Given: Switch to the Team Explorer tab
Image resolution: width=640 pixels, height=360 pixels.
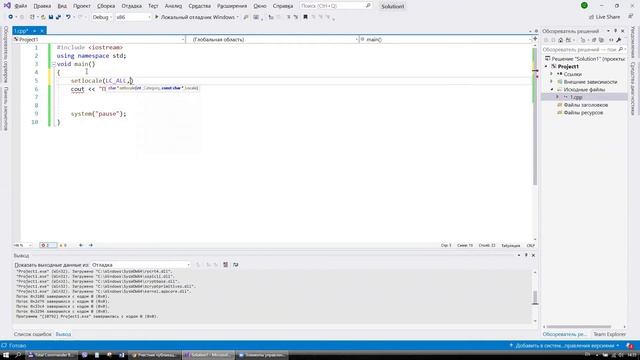Looking at the screenshot, I should tap(609, 334).
